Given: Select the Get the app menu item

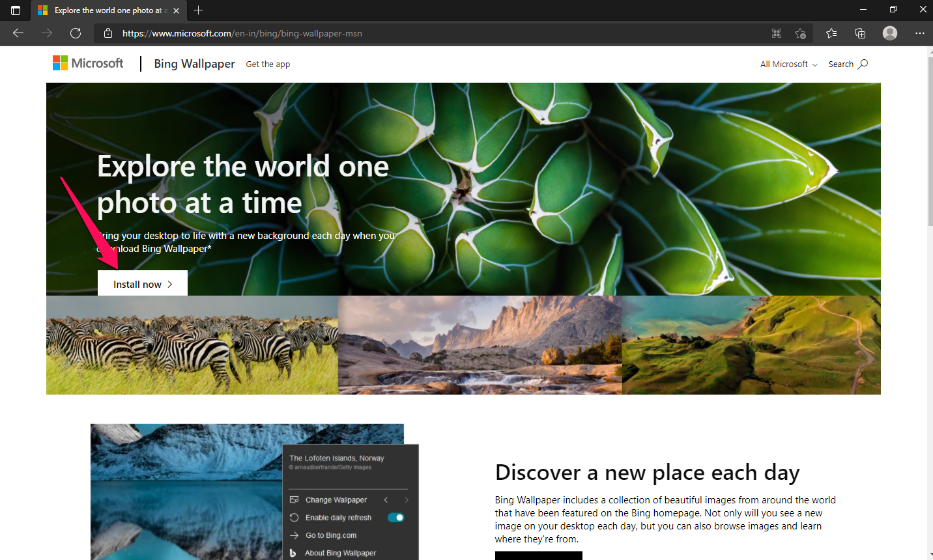Looking at the screenshot, I should pyautogui.click(x=268, y=64).
